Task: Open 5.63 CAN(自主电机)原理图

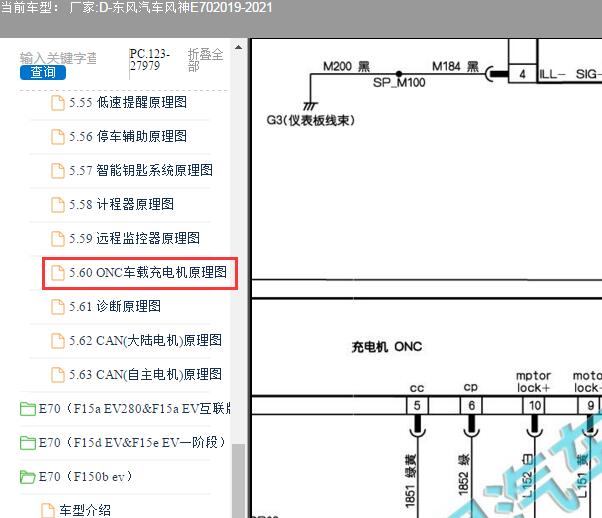Action: click(145, 374)
